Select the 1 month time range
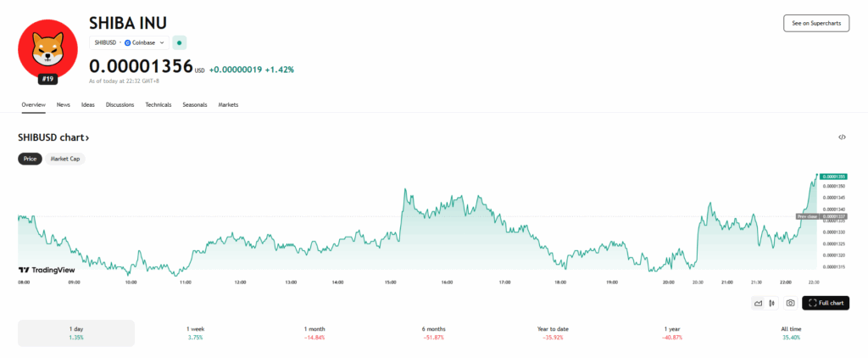 coord(314,333)
